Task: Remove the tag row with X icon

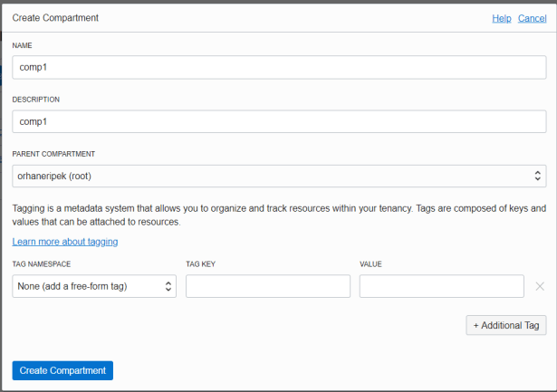Action: (540, 287)
